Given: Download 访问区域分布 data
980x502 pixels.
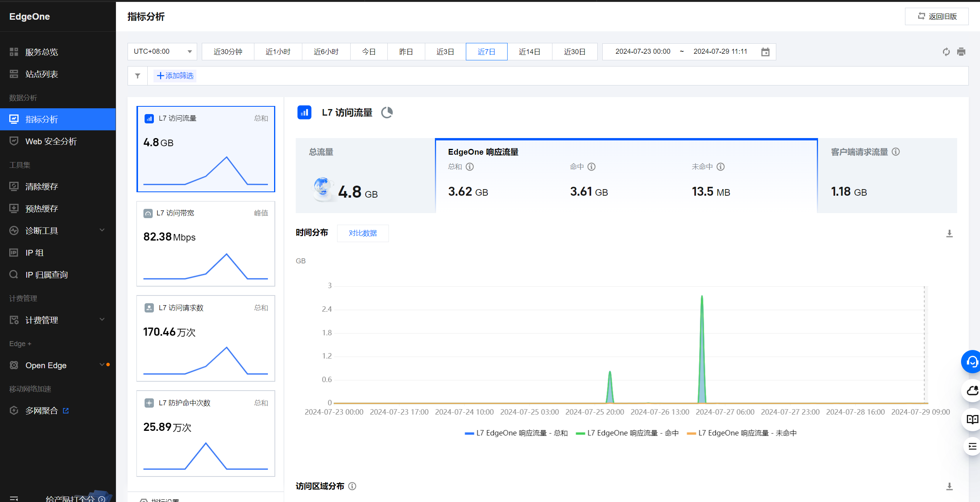Looking at the screenshot, I should tap(949, 486).
